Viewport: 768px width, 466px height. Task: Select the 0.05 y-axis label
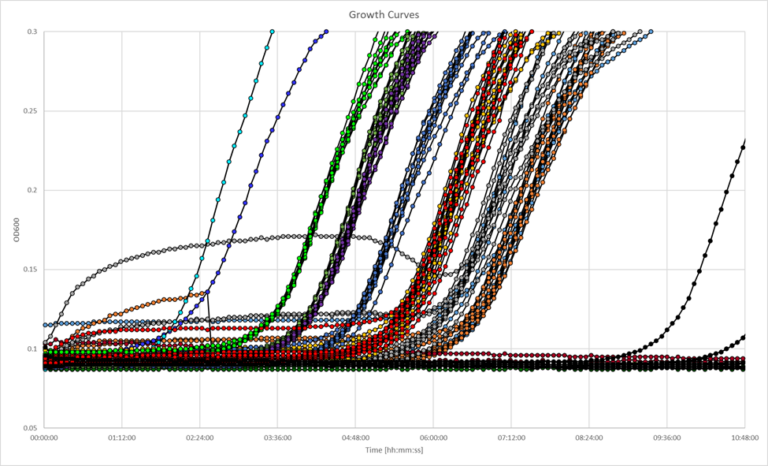tap(30, 428)
